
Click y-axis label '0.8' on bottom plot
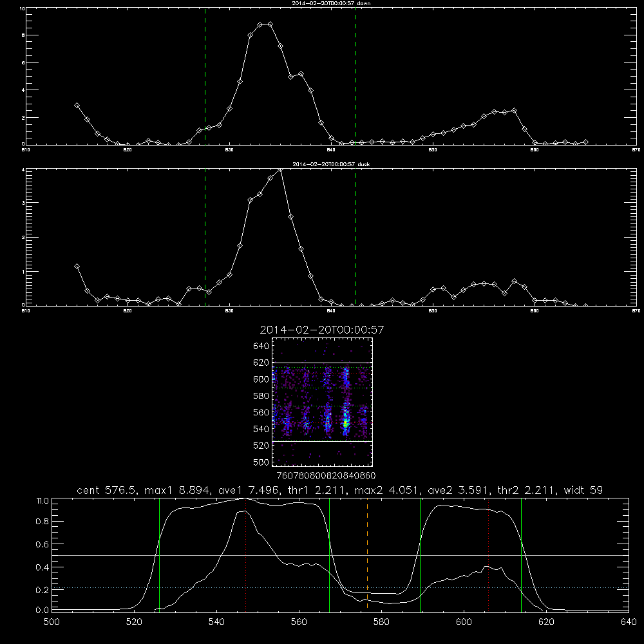coord(43,522)
